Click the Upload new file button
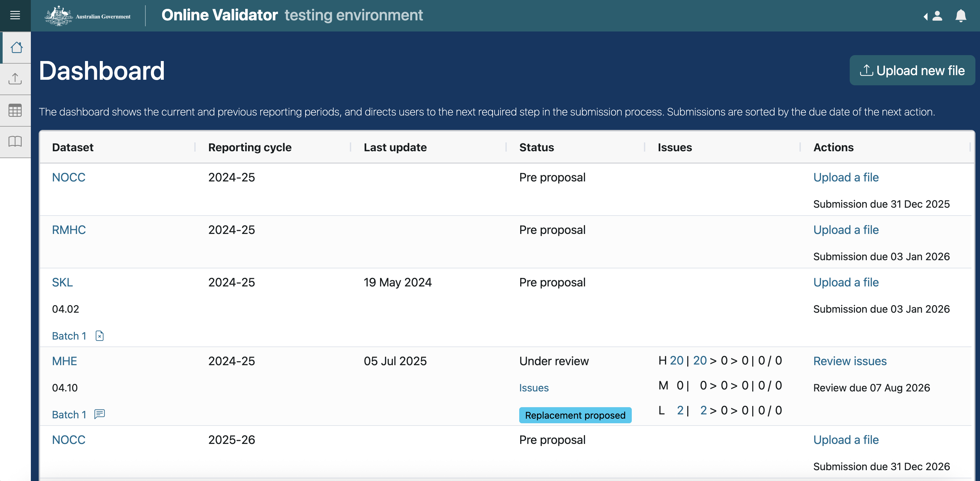Screen dimensions: 980x481 (912, 70)
